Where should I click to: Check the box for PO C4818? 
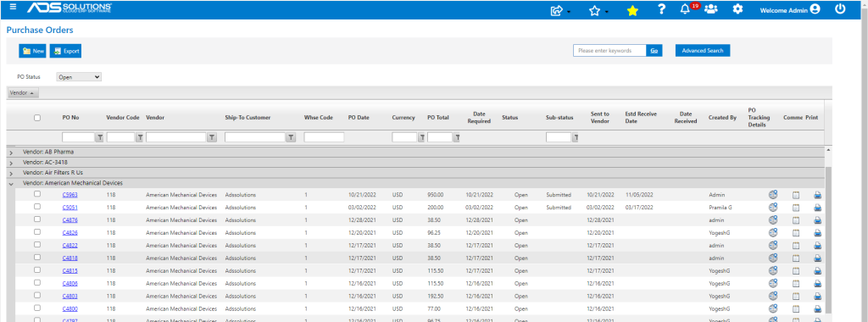pyautogui.click(x=37, y=258)
